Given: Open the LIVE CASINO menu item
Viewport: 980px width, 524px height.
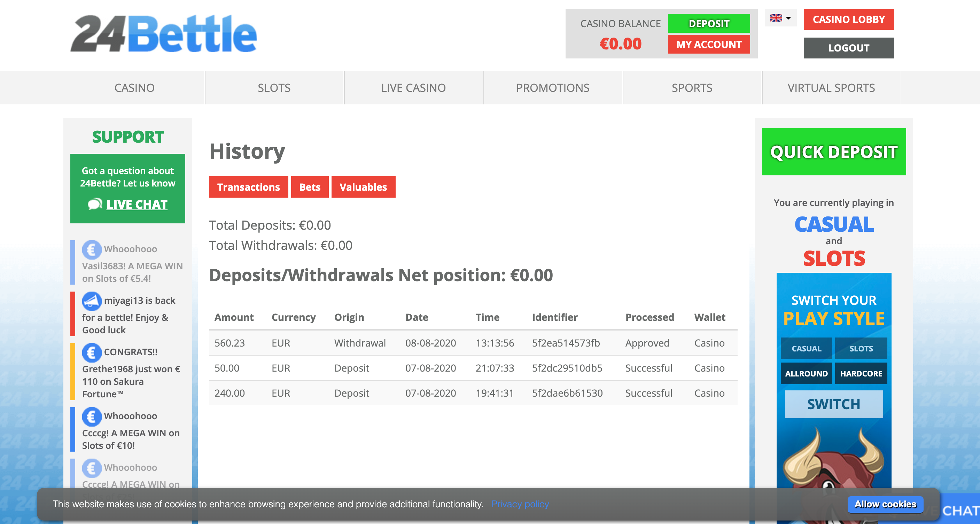Looking at the screenshot, I should (x=413, y=88).
